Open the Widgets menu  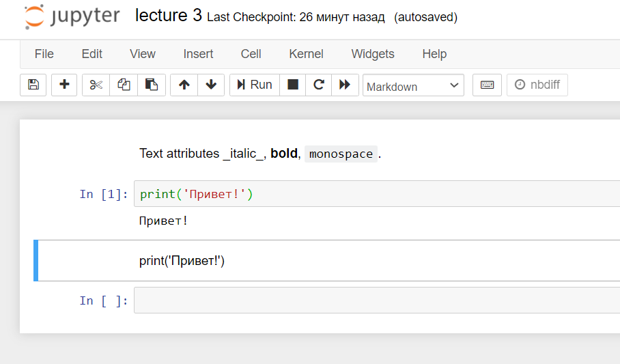click(x=373, y=54)
